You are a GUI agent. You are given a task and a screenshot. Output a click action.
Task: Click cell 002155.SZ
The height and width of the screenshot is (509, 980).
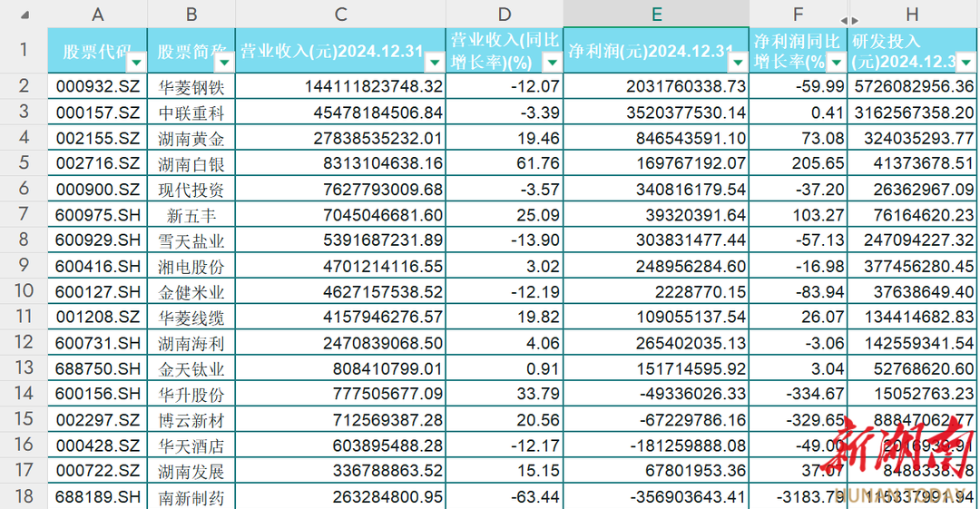point(97,138)
